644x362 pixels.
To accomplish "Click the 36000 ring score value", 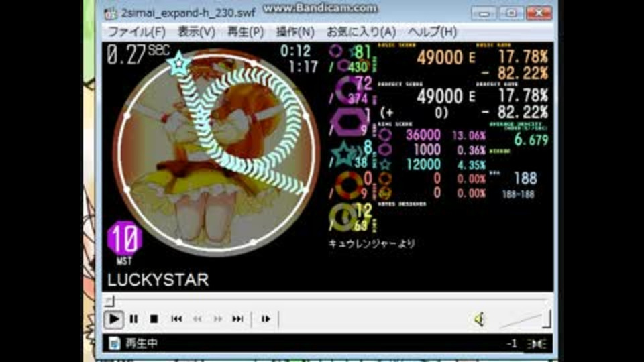I will (423, 135).
